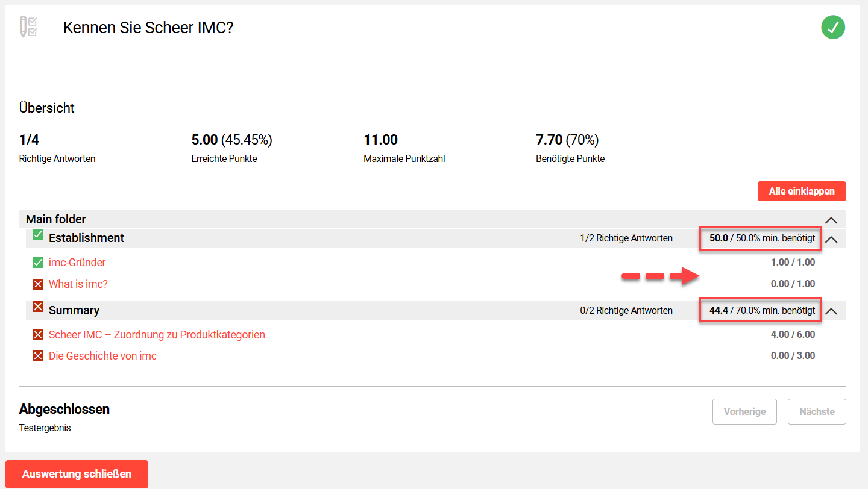This screenshot has width=868, height=489.
Task: Click the 0/2 Richtige Antworten text
Action: coord(626,311)
